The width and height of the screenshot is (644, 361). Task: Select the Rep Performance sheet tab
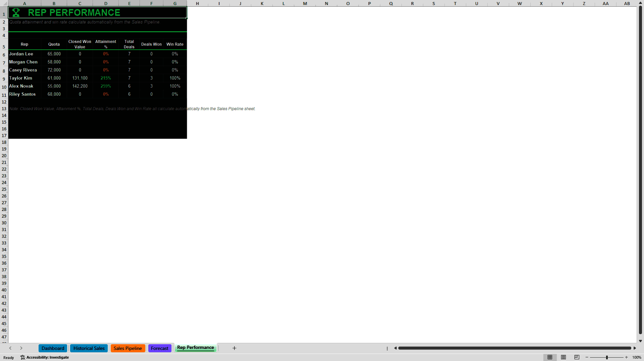point(195,348)
